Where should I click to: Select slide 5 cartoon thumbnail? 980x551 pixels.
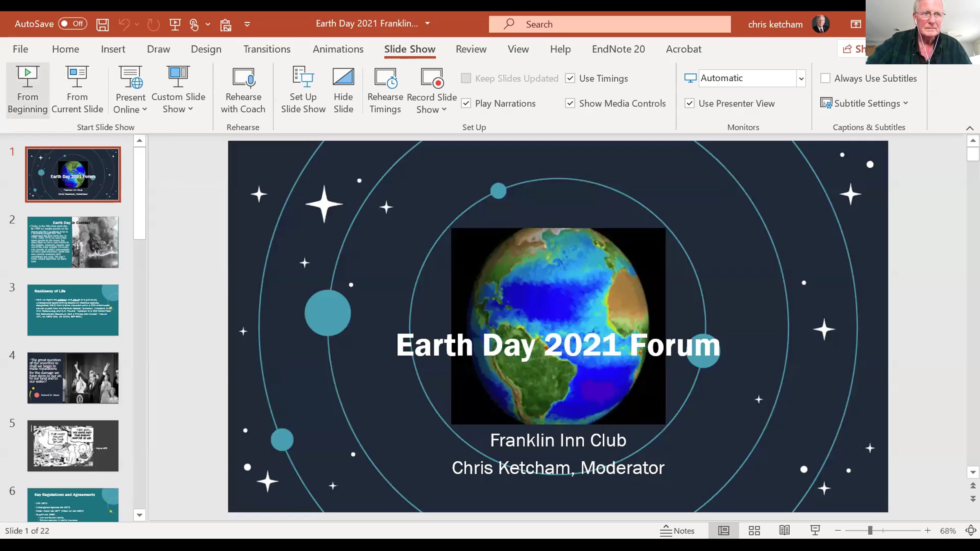point(73,446)
